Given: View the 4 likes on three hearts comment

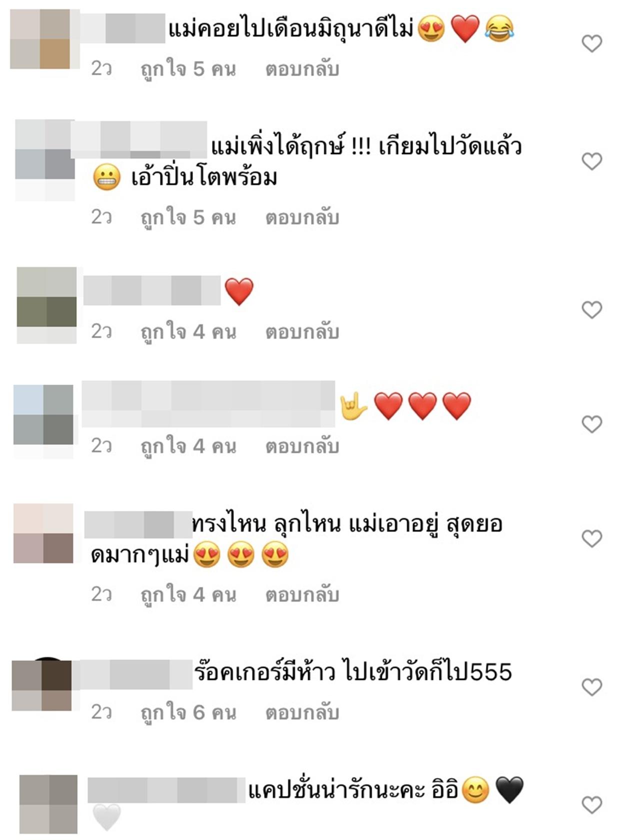Looking at the screenshot, I should (x=188, y=446).
